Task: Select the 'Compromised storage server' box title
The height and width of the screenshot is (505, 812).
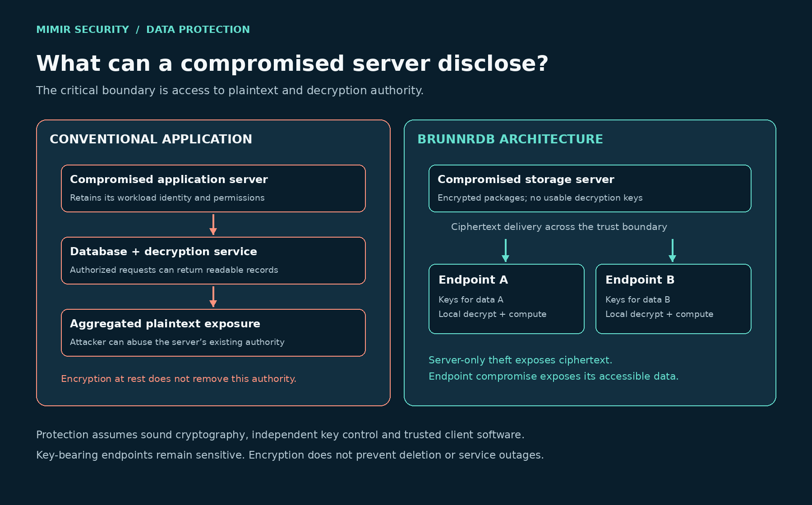Action: pyautogui.click(x=526, y=179)
